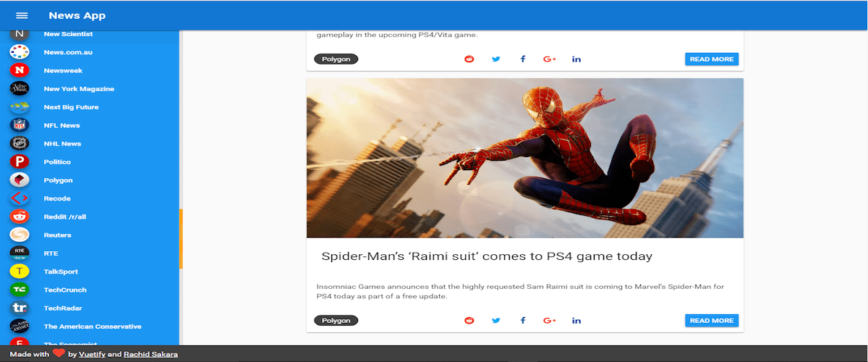Click the Spider-Man article image
The image size is (868, 362).
click(525, 158)
